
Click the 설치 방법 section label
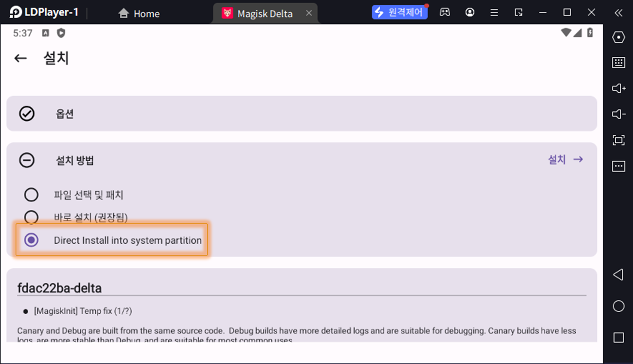pyautogui.click(x=75, y=160)
